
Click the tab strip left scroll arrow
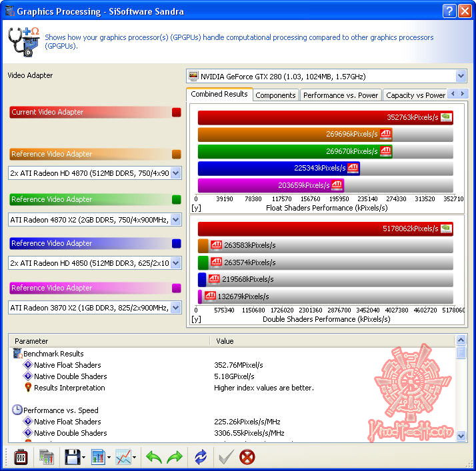(453, 94)
